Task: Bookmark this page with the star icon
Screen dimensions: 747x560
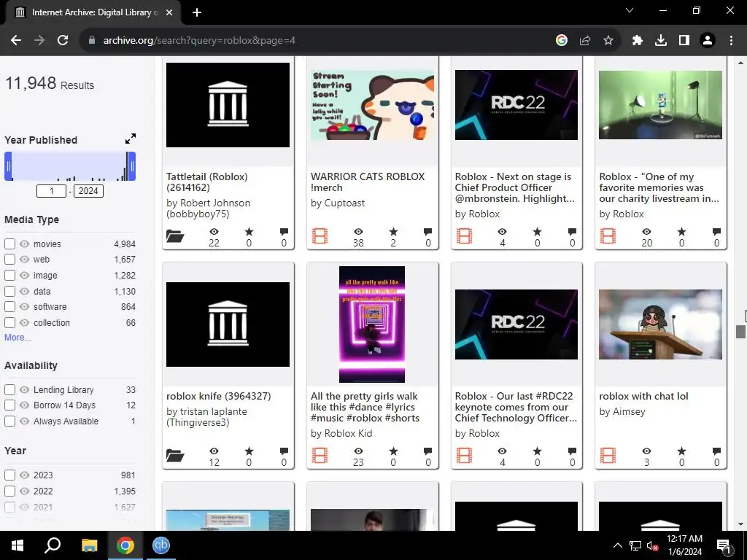Action: [x=608, y=41]
